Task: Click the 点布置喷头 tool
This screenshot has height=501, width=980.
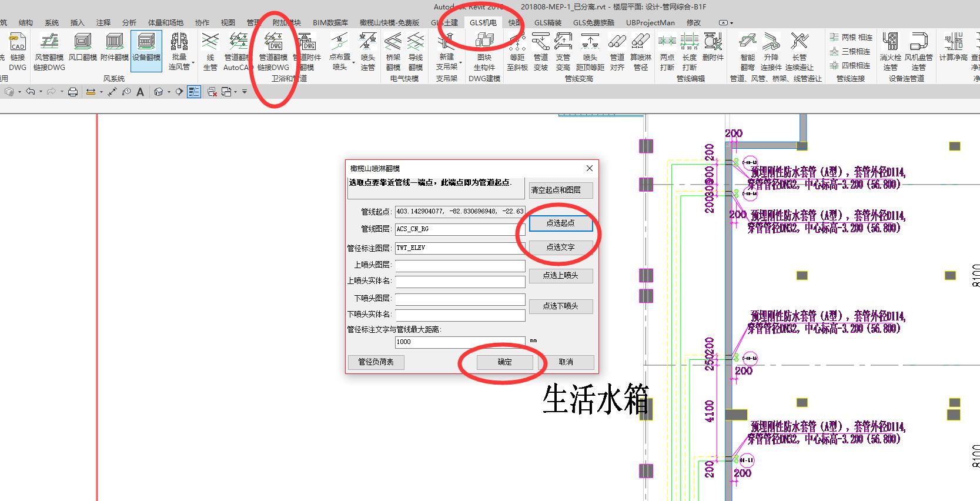Action: click(x=340, y=52)
